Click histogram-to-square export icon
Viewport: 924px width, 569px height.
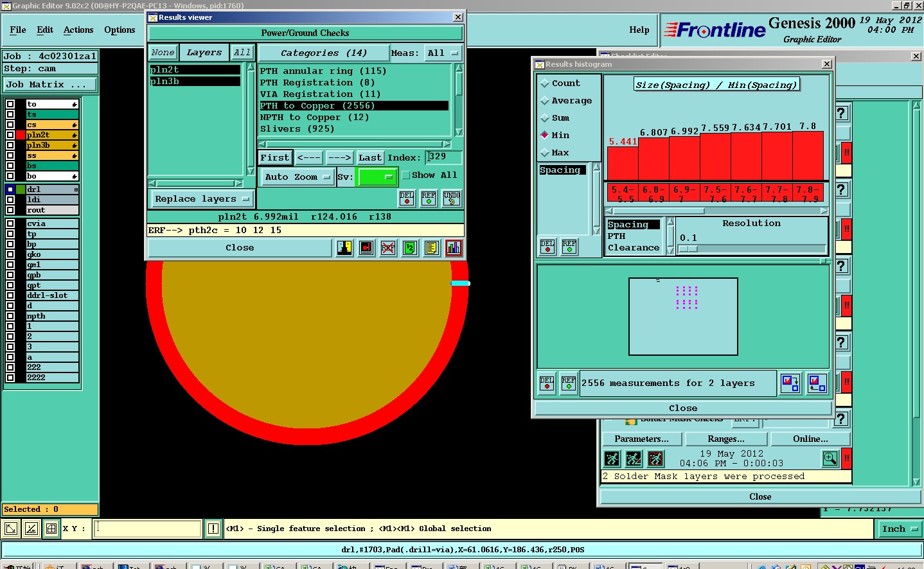tap(790, 383)
